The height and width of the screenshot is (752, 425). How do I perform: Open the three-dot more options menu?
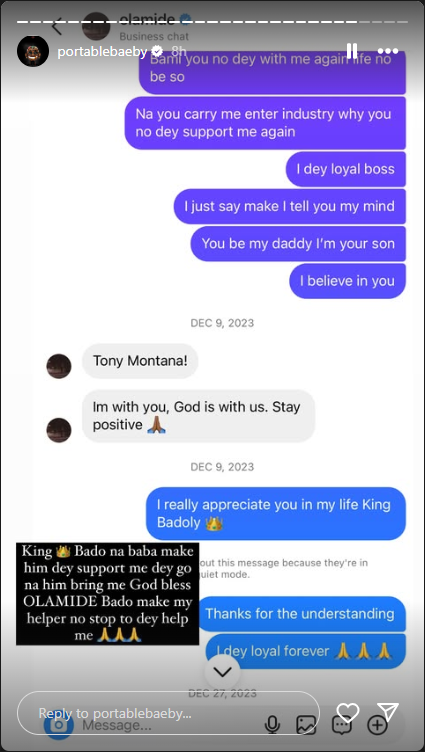388,51
